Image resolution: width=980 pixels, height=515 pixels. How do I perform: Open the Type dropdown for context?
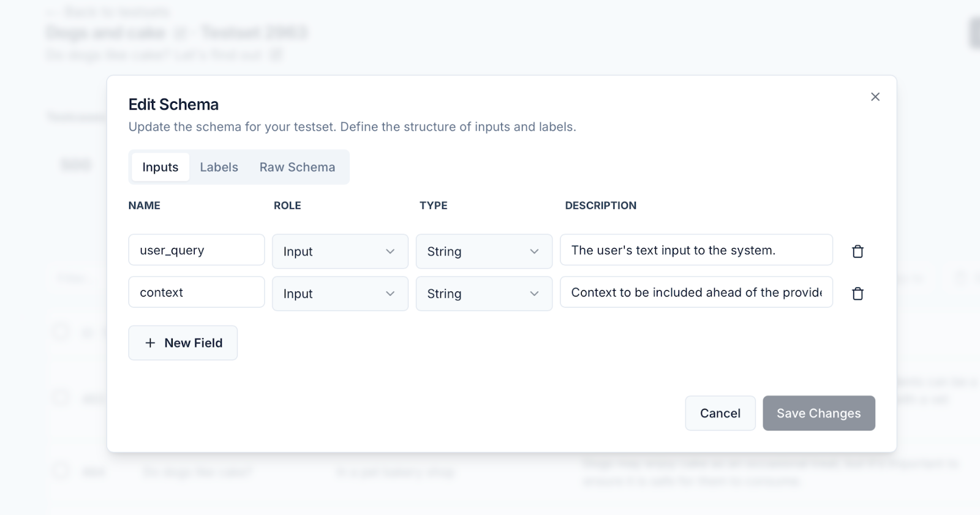(484, 294)
